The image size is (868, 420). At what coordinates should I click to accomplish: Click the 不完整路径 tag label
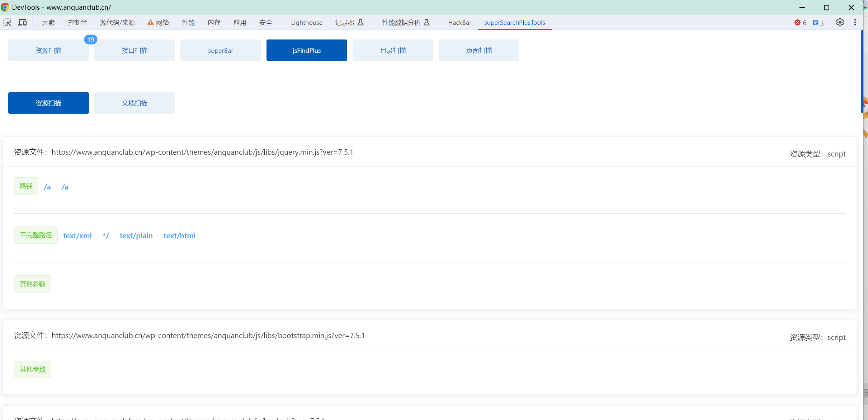(36, 235)
